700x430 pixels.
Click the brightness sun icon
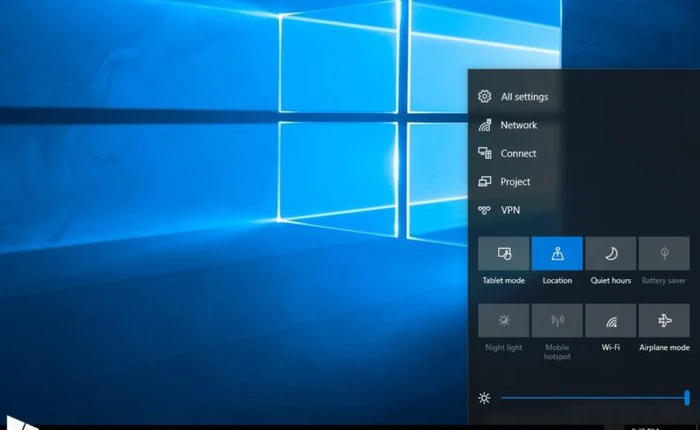[x=484, y=398]
